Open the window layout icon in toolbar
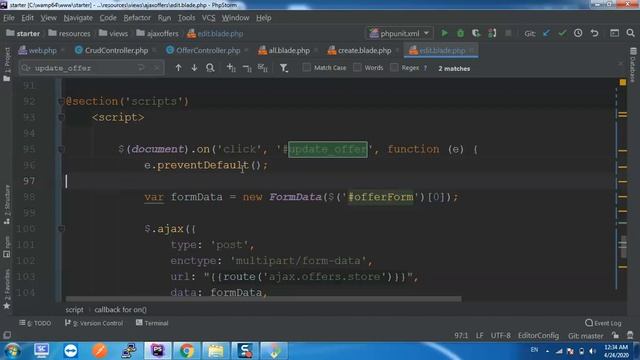Screen dimensions: 640x360 click(x=614, y=33)
